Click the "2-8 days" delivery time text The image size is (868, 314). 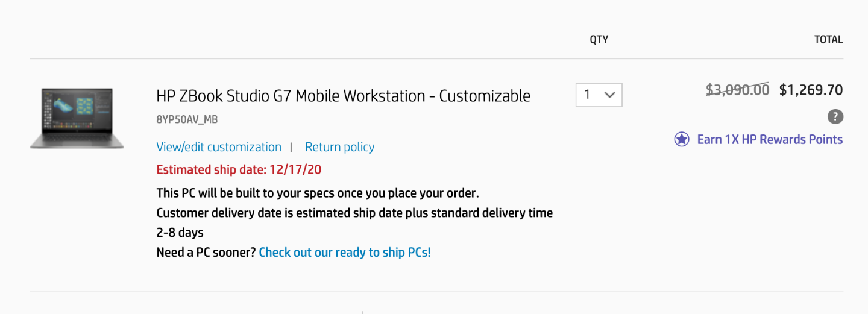coord(180,233)
